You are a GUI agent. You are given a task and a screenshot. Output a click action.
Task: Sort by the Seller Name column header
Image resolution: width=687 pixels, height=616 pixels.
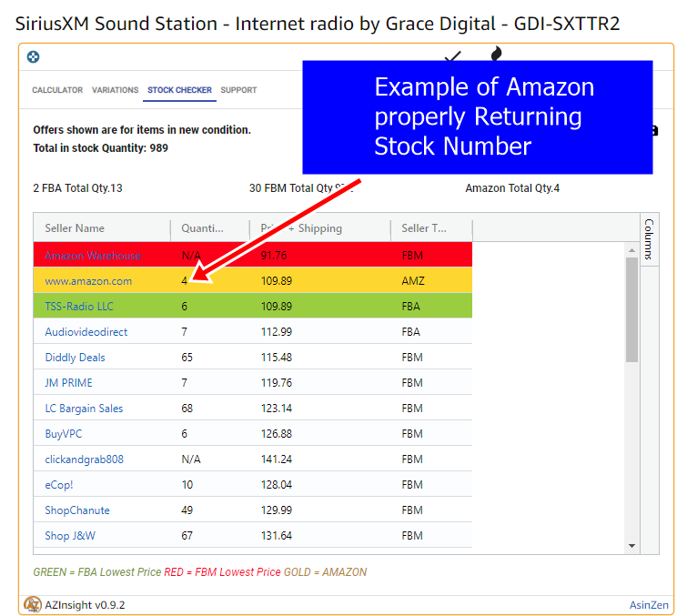pyautogui.click(x=75, y=228)
